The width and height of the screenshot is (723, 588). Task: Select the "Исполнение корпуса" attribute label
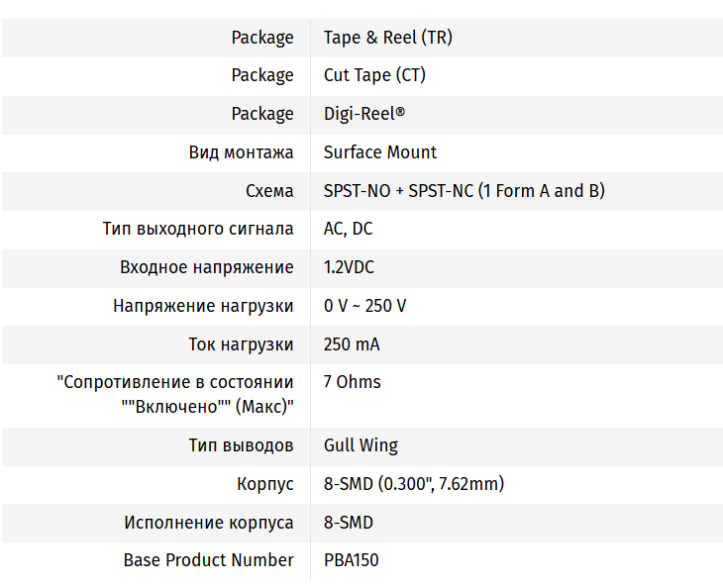pos(208,523)
